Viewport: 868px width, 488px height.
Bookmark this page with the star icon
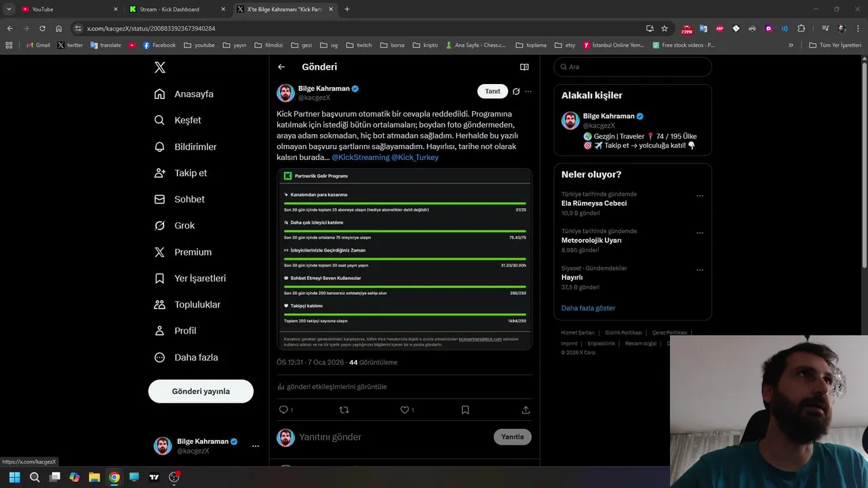pos(665,28)
